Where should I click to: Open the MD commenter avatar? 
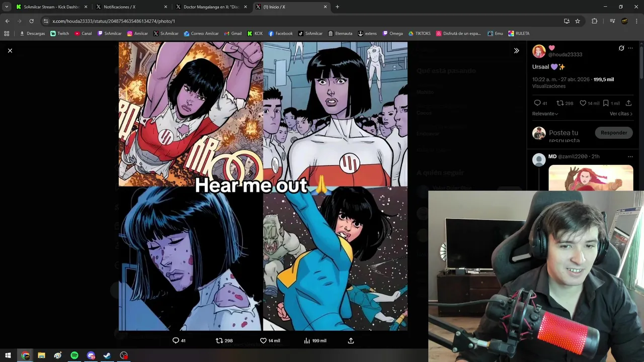point(539,160)
